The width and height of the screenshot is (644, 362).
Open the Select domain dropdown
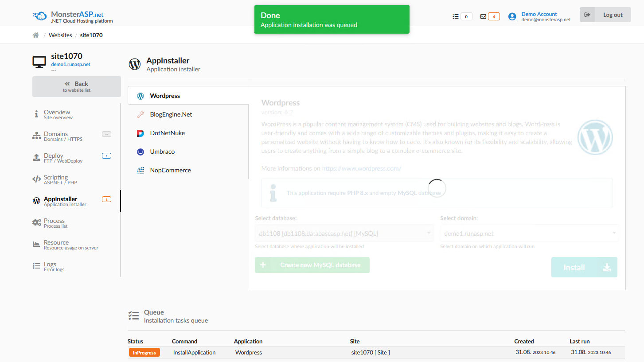click(530, 233)
